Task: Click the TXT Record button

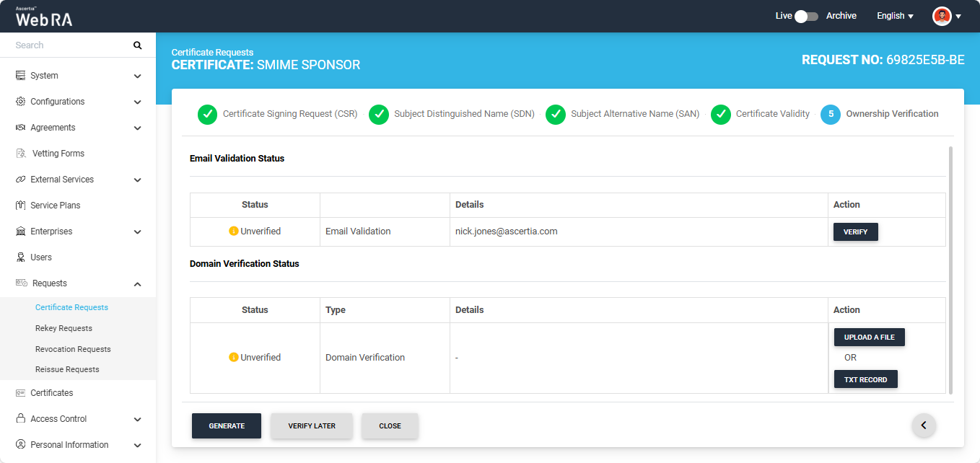Action: point(865,379)
